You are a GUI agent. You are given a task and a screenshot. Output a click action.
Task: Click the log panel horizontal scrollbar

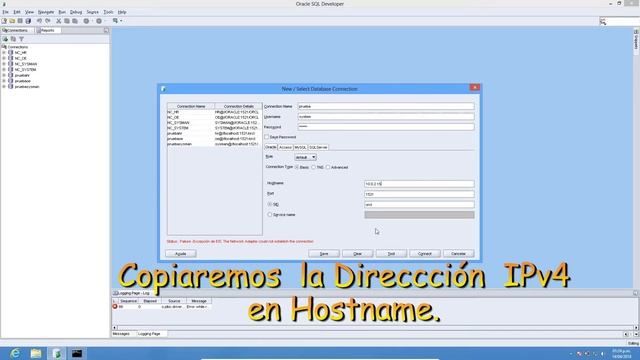(375, 327)
